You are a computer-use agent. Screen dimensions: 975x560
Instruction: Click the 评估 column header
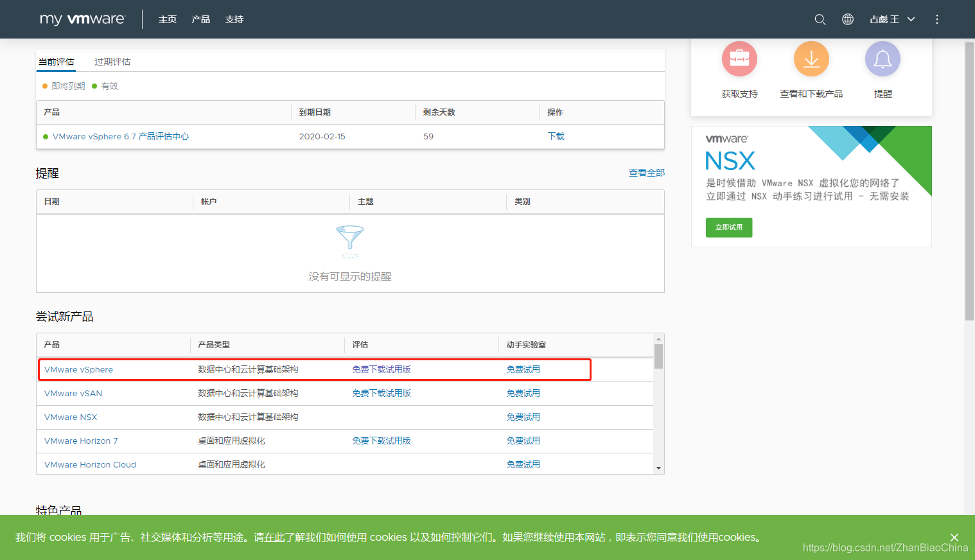click(x=360, y=345)
